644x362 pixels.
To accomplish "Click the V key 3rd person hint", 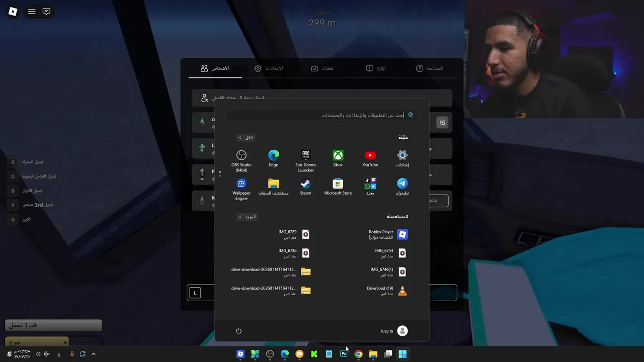I will tap(13, 205).
